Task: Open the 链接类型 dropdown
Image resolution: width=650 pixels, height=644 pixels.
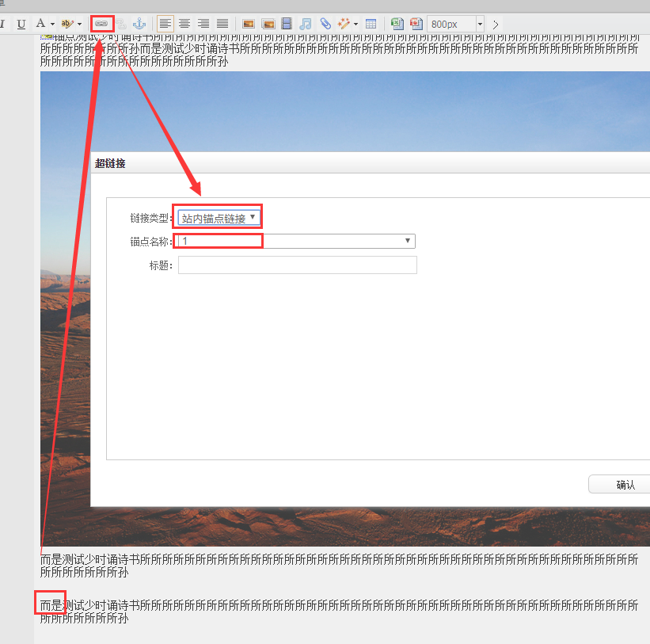Action: coord(219,218)
